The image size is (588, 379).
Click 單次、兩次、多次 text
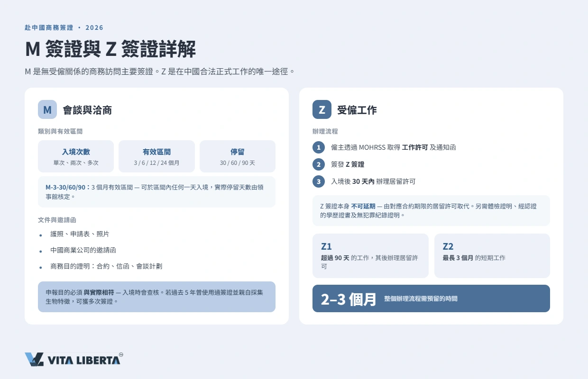tap(76, 162)
